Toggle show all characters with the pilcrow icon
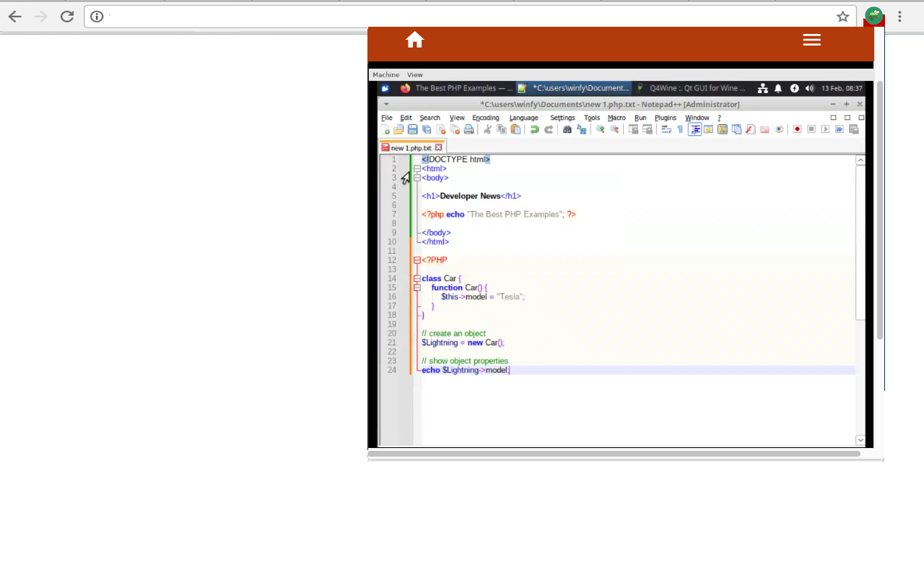 tap(678, 129)
